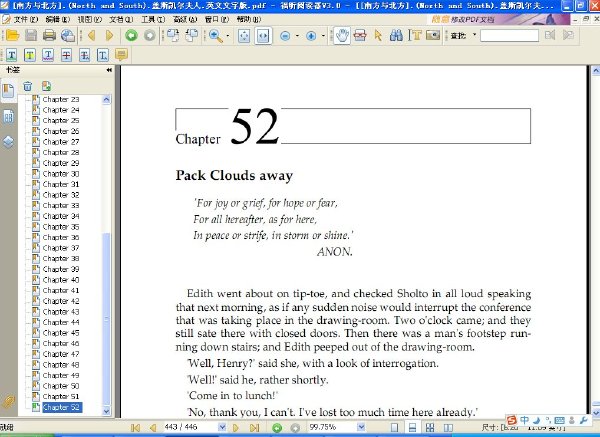This screenshot has width=600, height=437.
Task: Open the find options dropdown arrow
Action: 474,35
